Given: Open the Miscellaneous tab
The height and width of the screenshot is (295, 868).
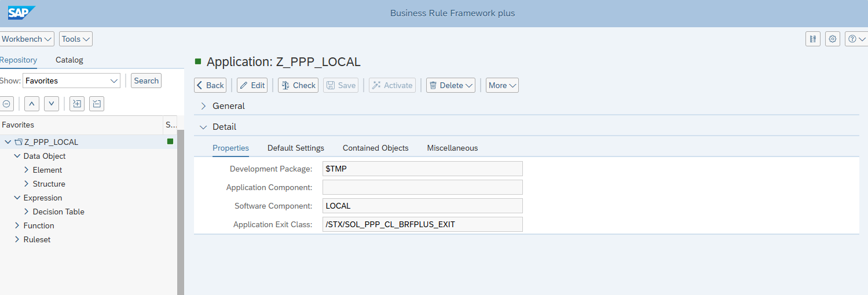Looking at the screenshot, I should click(453, 148).
